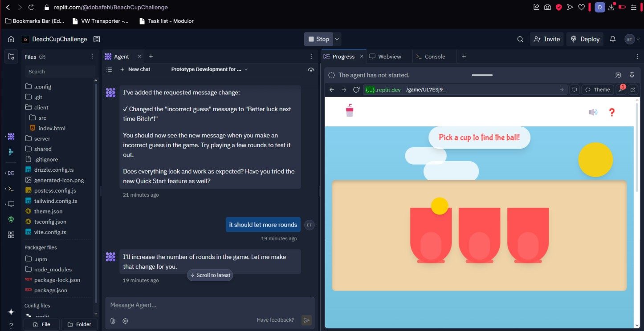Image resolution: width=644 pixels, height=331 pixels.
Task: Open the All tools grid icon
Action: (x=10, y=234)
